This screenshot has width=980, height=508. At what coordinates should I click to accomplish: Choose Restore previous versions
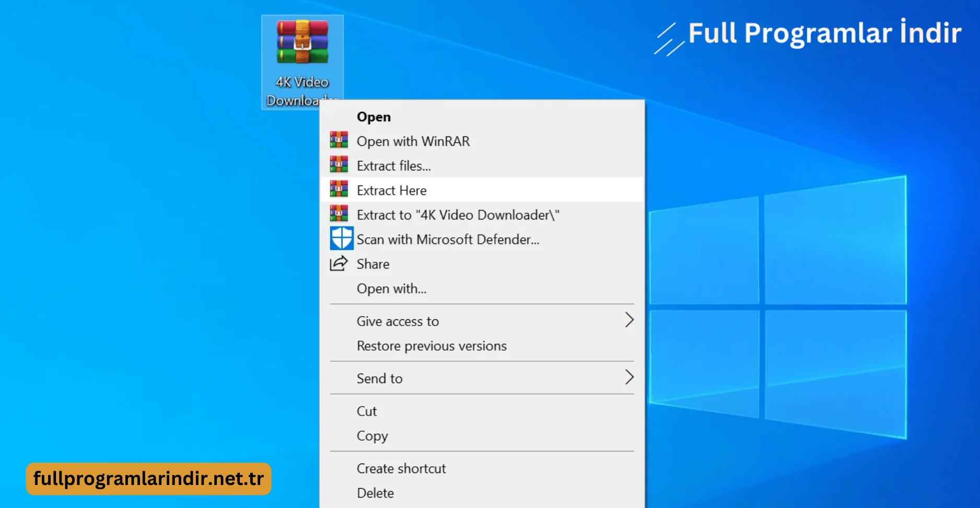[482, 345]
